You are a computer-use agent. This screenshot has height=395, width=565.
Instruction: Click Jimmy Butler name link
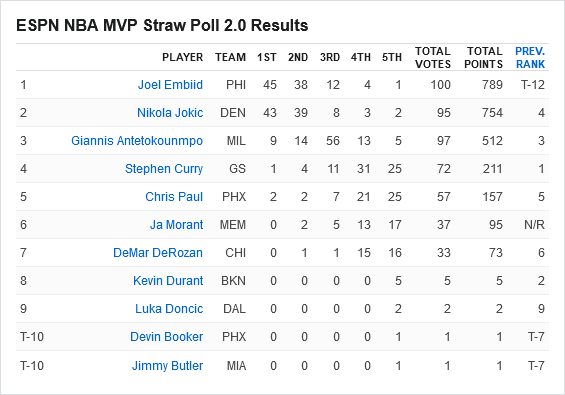[x=167, y=365]
